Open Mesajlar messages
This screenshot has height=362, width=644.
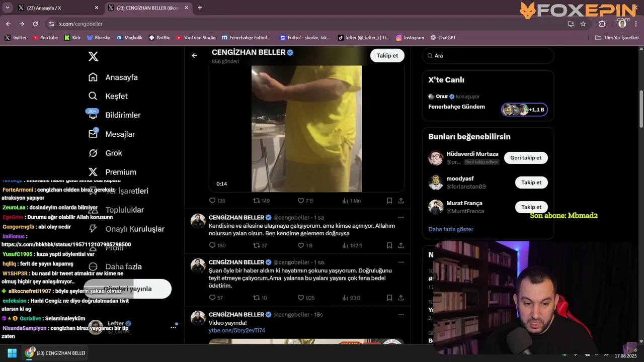tap(112, 134)
